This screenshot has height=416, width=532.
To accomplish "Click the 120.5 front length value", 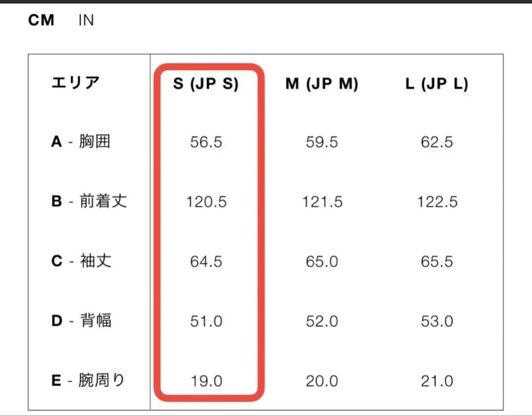I will (206, 201).
